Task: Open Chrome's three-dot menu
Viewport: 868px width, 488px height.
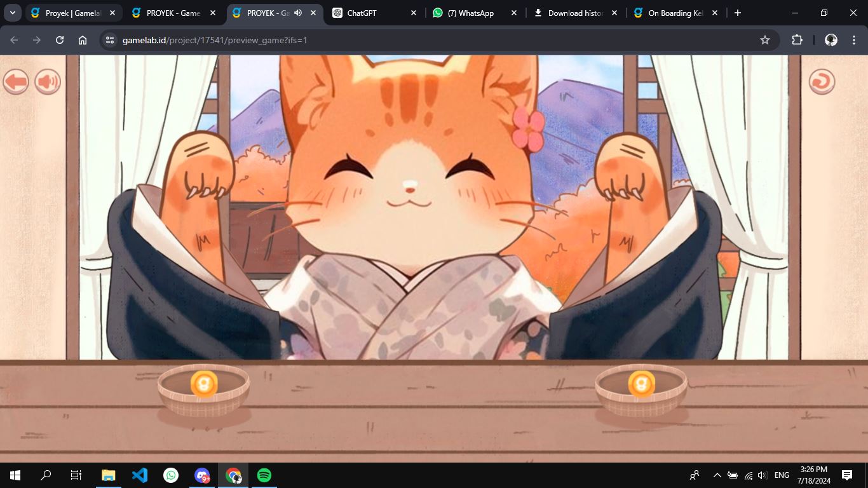Action: pos(854,40)
